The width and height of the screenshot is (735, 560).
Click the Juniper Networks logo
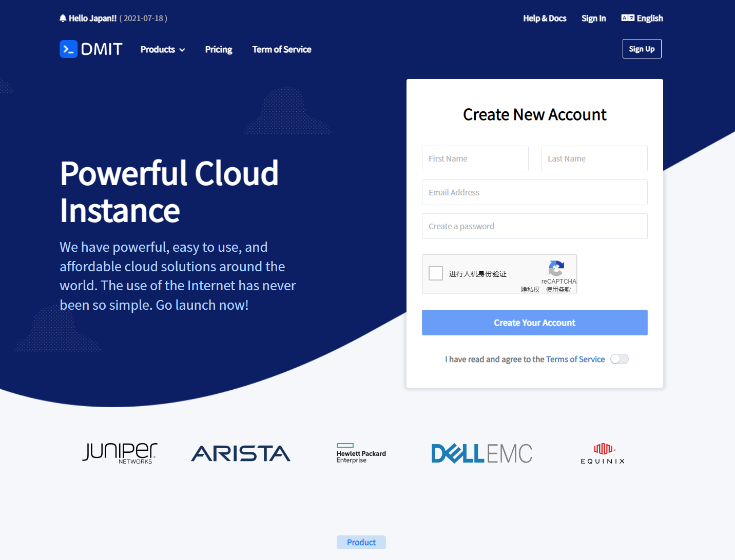[x=120, y=453]
